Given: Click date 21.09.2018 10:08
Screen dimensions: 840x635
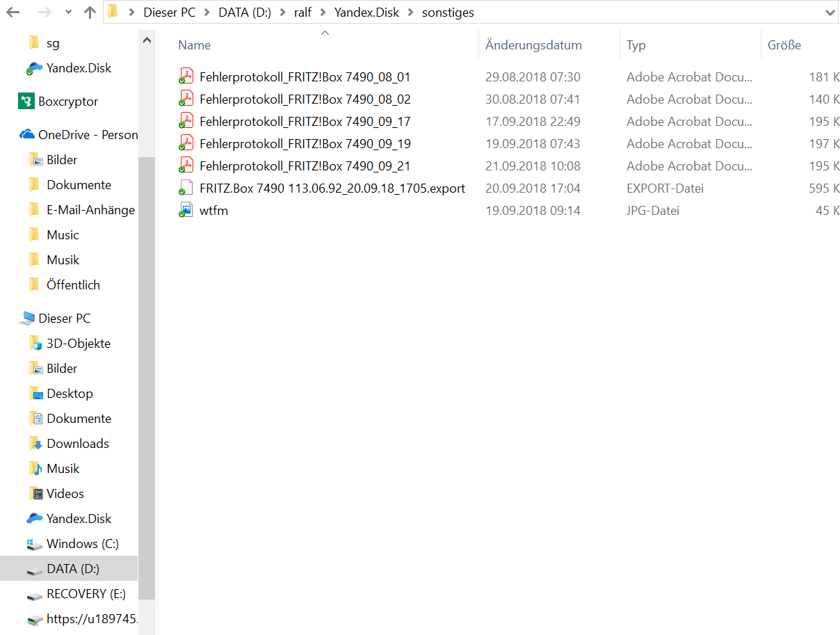Looking at the screenshot, I should [x=533, y=166].
